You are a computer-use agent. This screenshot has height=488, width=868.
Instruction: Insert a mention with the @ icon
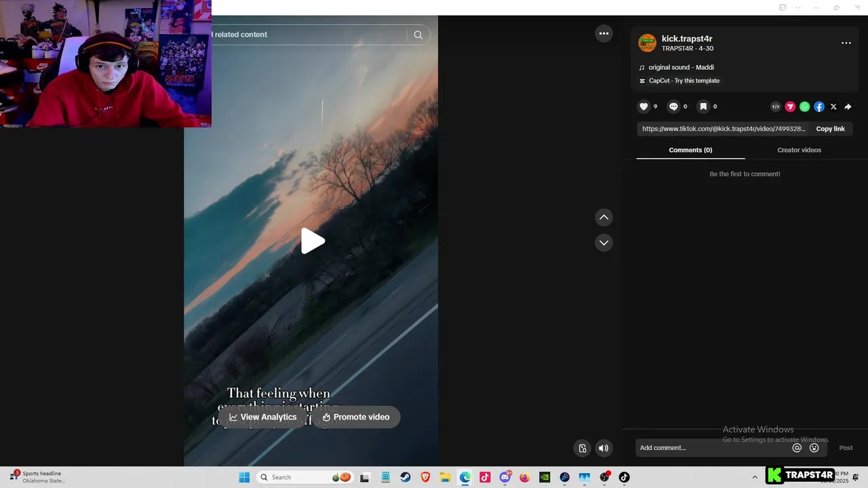coord(797,447)
